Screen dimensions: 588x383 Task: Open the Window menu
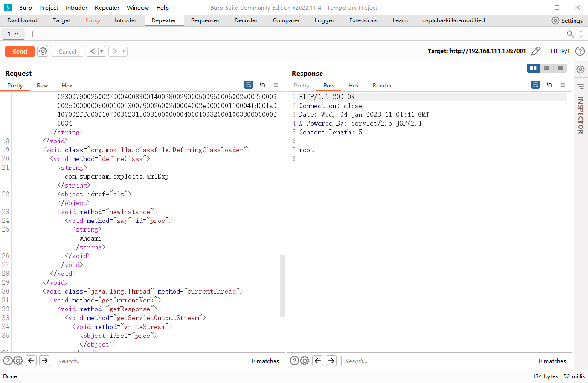click(138, 7)
